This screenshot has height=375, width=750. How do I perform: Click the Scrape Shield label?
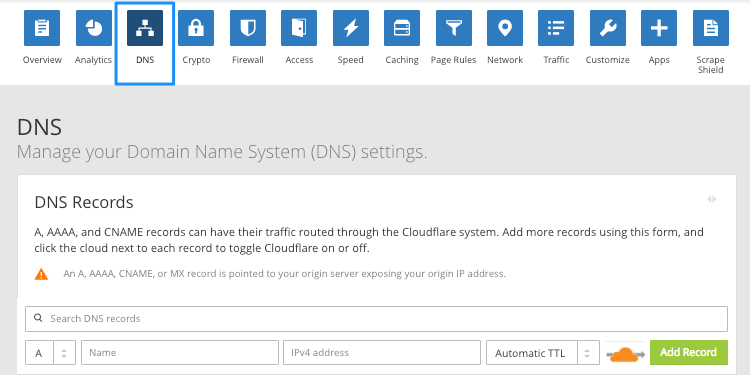[x=710, y=65]
